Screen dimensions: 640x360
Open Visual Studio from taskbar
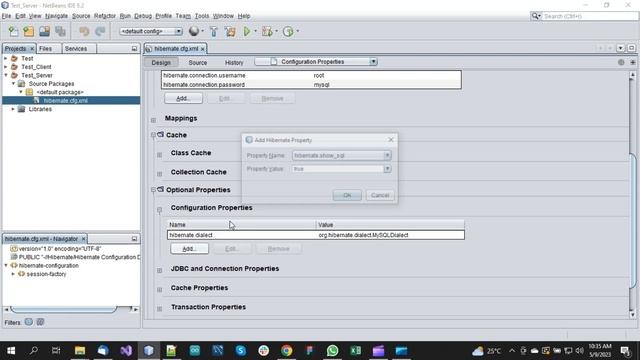tap(126, 351)
